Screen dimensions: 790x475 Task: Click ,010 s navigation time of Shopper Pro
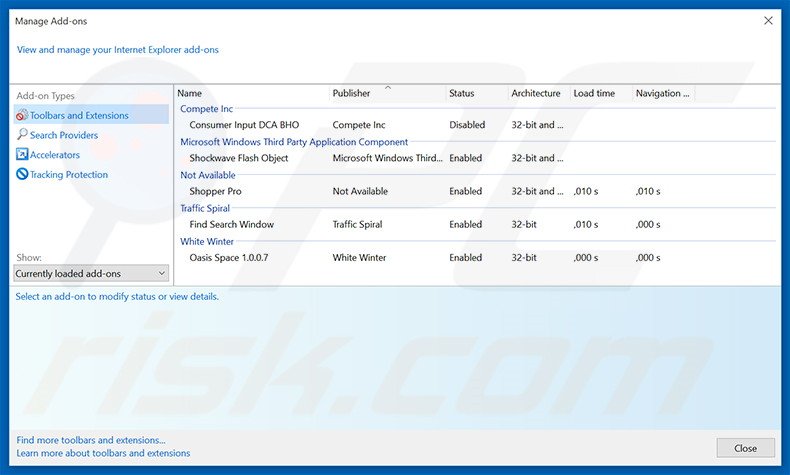coord(648,191)
